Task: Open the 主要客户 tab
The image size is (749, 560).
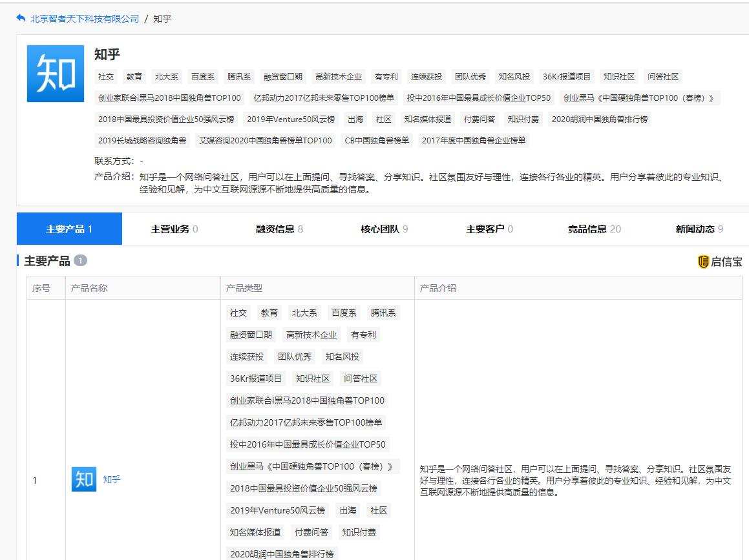Action: click(x=489, y=229)
